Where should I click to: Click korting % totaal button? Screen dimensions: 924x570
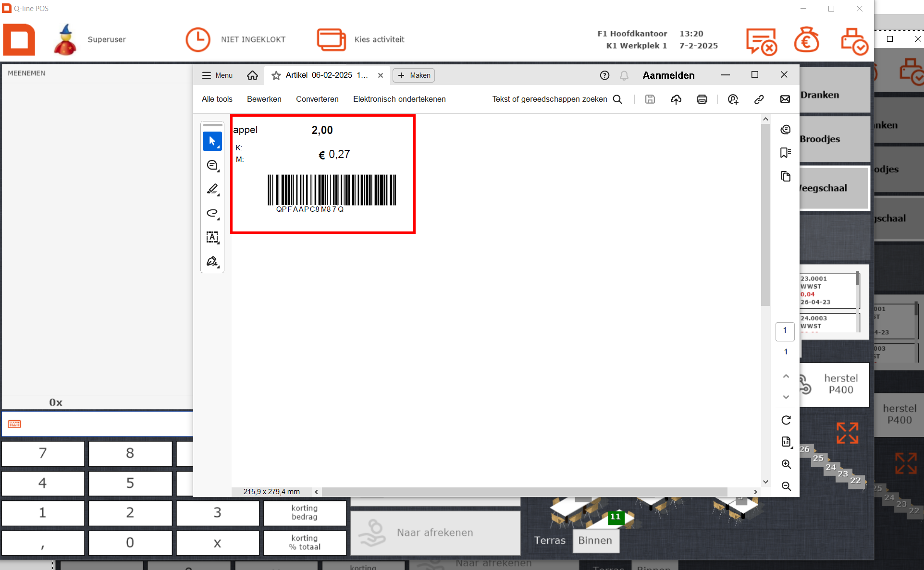click(x=305, y=543)
